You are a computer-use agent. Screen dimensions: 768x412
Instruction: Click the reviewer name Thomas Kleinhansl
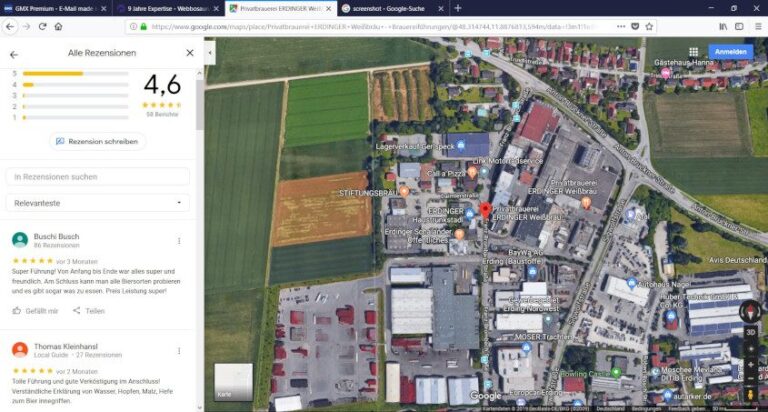(x=66, y=346)
